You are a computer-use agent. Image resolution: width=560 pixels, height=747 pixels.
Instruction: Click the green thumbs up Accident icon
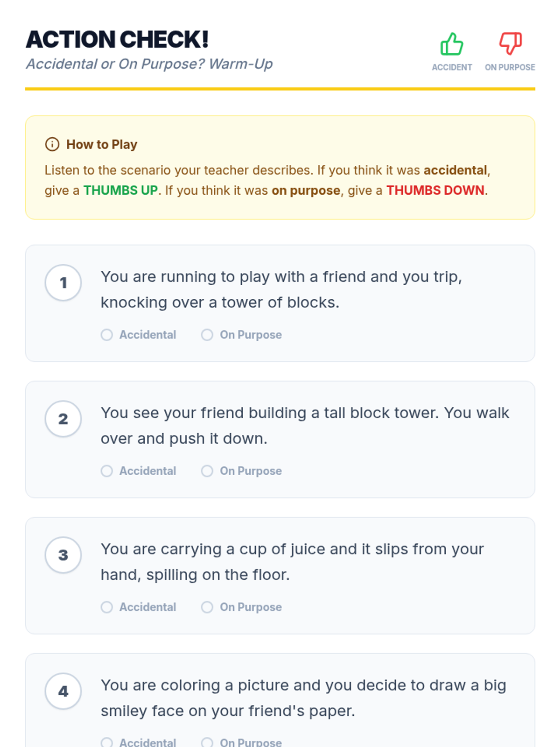click(x=451, y=44)
